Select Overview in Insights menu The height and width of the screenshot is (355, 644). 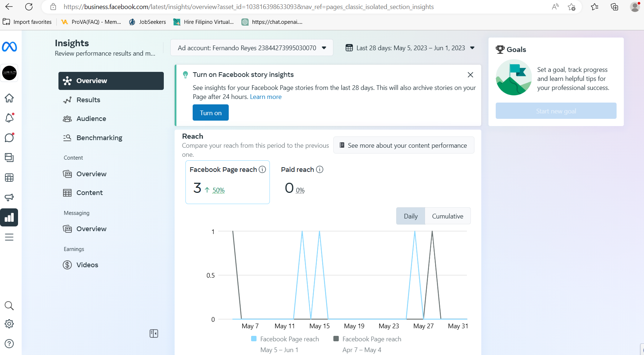pyautogui.click(x=111, y=81)
